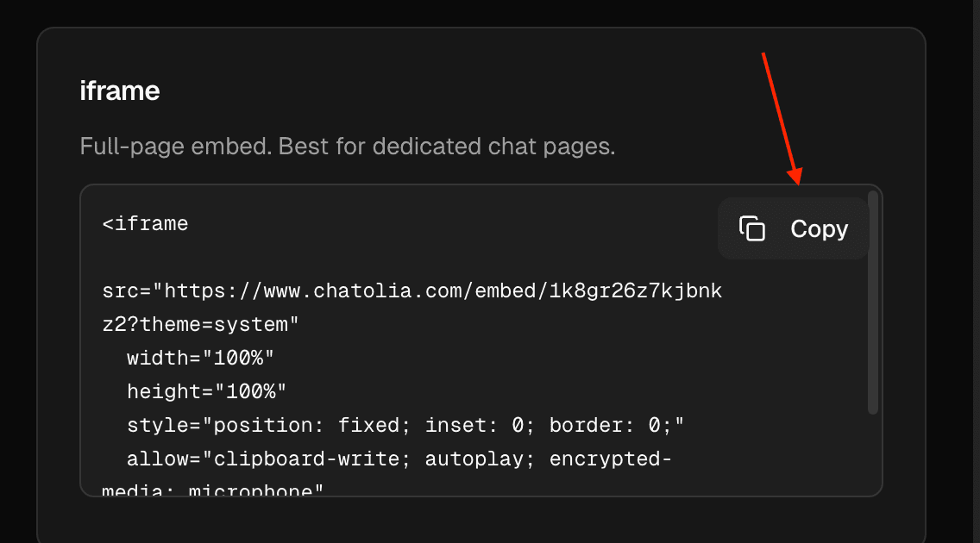Select the microphone permission text
980x543 pixels.
pyautogui.click(x=250, y=491)
